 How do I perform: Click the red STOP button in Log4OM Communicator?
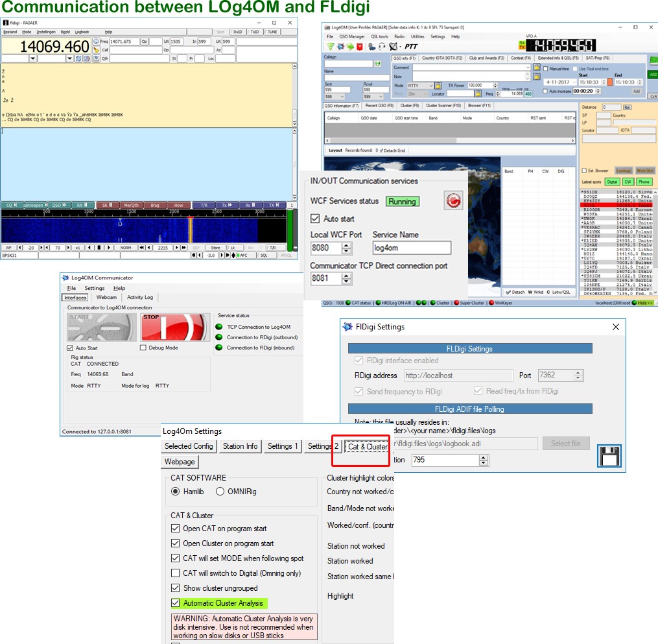point(176,327)
